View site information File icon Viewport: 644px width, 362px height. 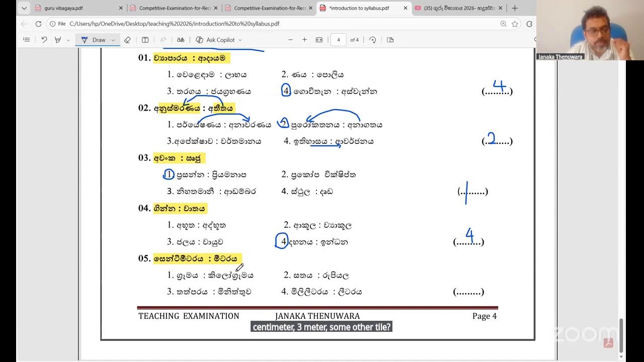[58, 24]
